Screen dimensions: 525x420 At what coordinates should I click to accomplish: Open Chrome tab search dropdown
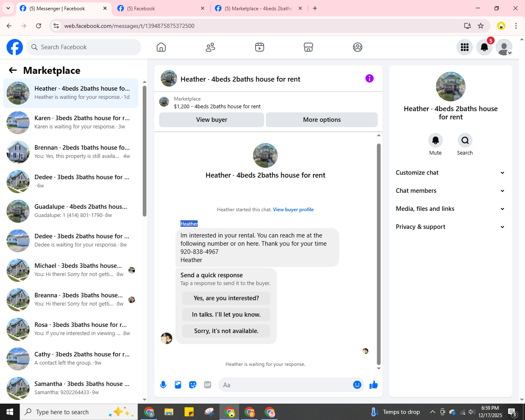[8, 8]
